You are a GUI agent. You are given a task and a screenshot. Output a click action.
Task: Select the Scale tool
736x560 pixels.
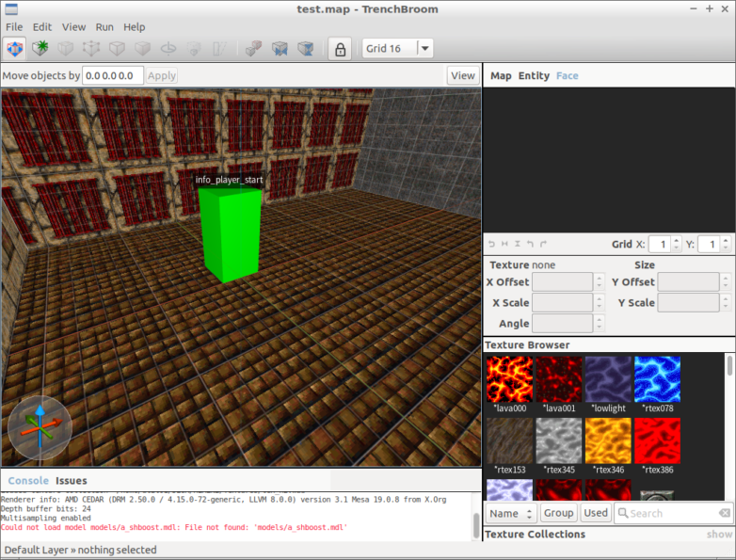click(x=193, y=48)
